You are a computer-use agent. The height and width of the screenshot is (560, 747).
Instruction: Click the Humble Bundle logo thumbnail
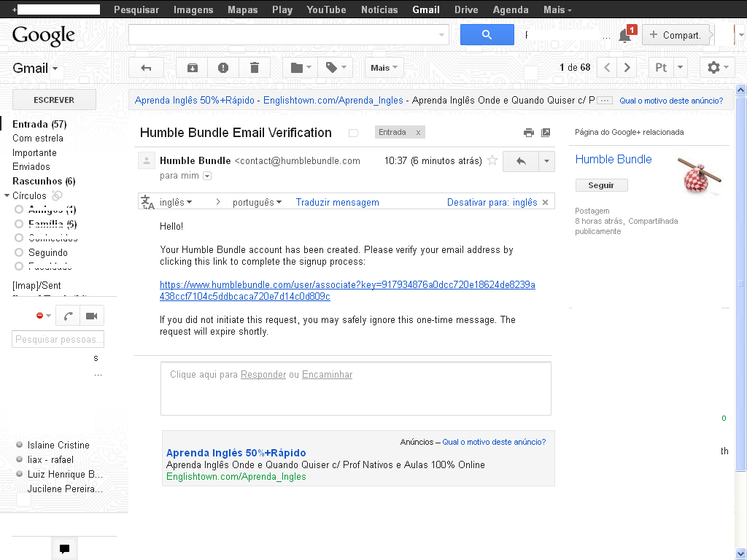[x=699, y=175]
